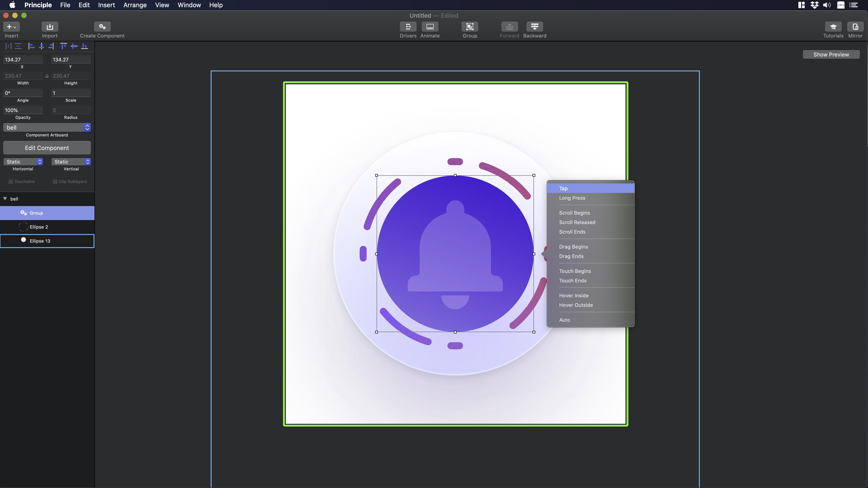Click the Drivers toolbar icon
Viewport: 868px width, 488px height.
(408, 27)
